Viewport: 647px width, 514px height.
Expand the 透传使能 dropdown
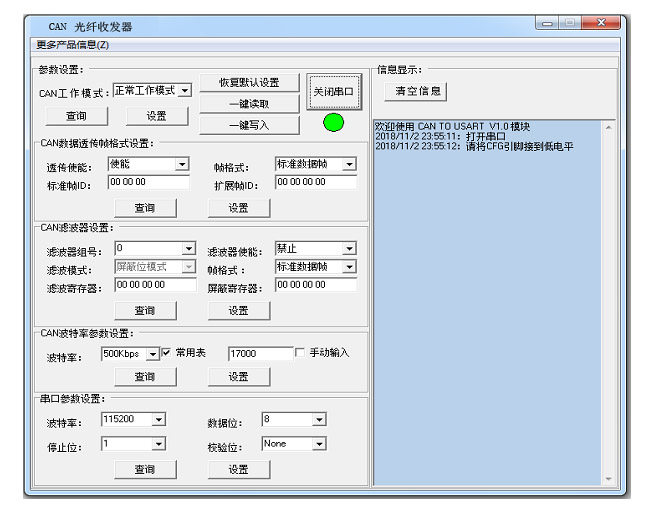coord(182,164)
